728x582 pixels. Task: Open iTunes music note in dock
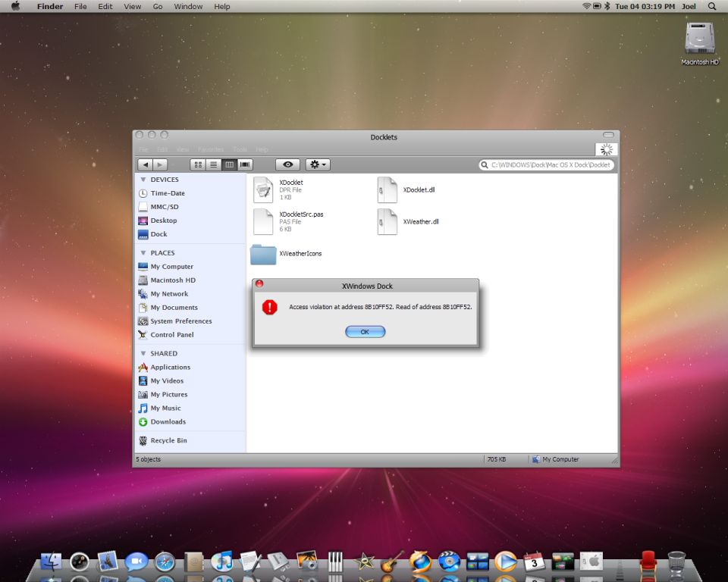[x=222, y=562]
